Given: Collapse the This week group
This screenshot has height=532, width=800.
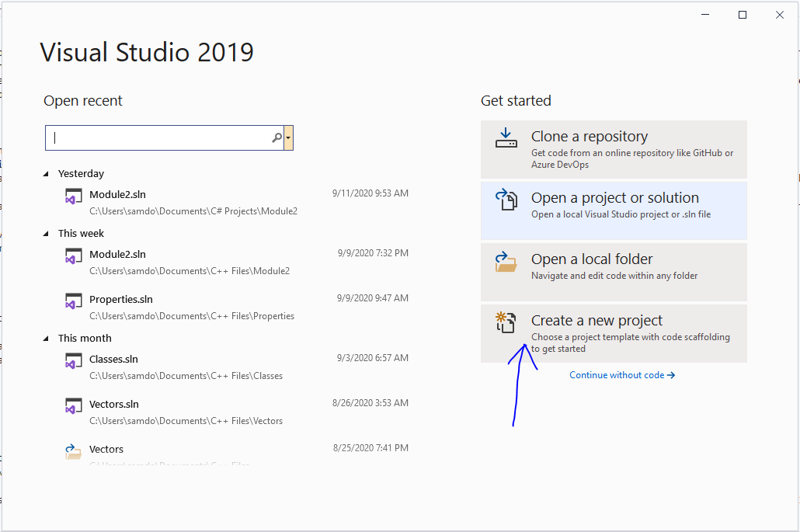Looking at the screenshot, I should 47,234.
